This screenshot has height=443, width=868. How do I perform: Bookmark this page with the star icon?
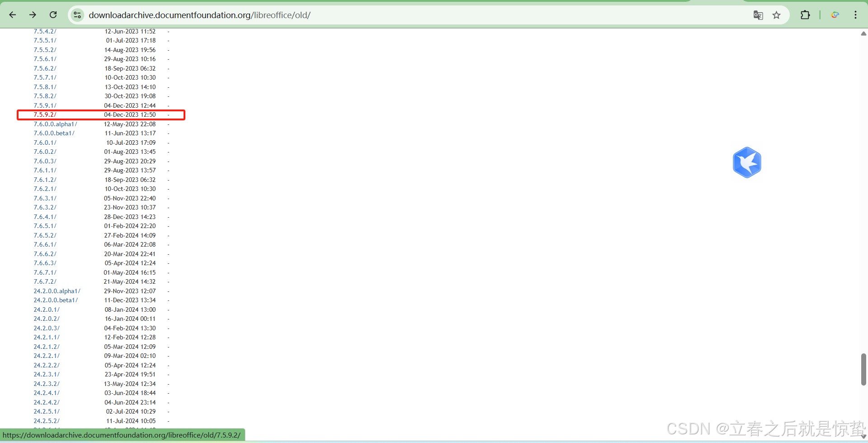point(776,15)
